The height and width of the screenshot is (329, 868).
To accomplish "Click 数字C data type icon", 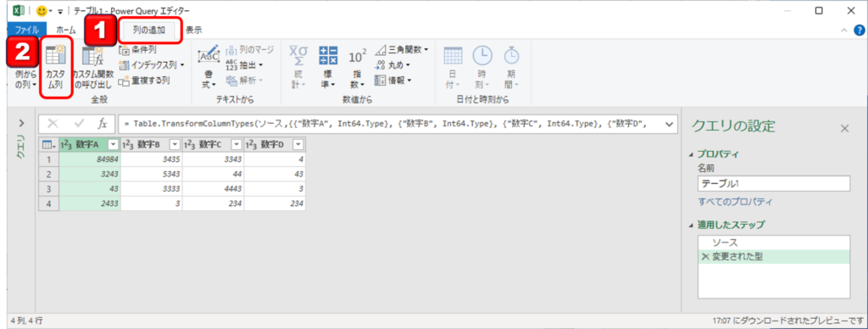I will point(190,144).
